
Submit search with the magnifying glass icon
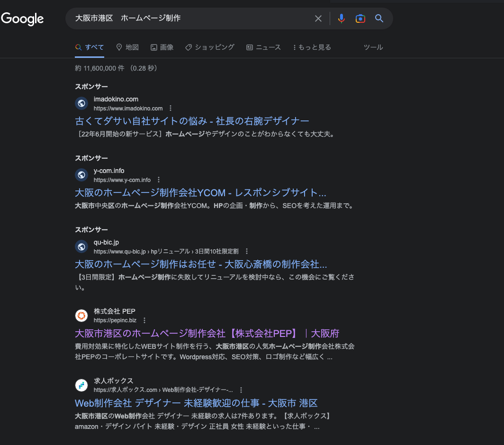click(x=379, y=18)
